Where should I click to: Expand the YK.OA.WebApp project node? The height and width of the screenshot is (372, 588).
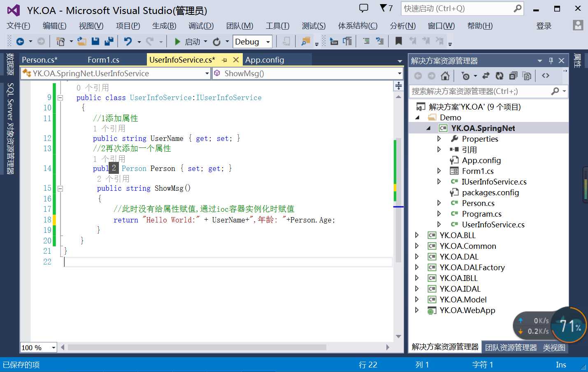417,310
